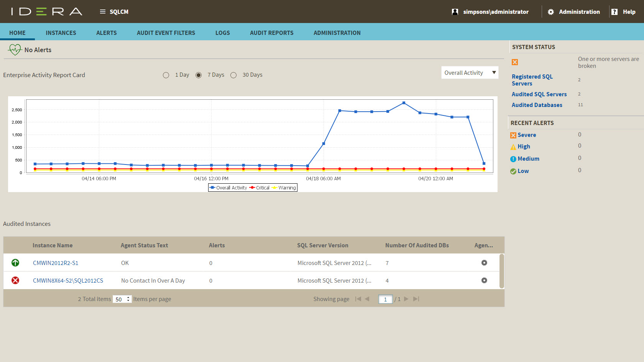
Task: Open the Help question mark icon
Action: (x=614, y=12)
